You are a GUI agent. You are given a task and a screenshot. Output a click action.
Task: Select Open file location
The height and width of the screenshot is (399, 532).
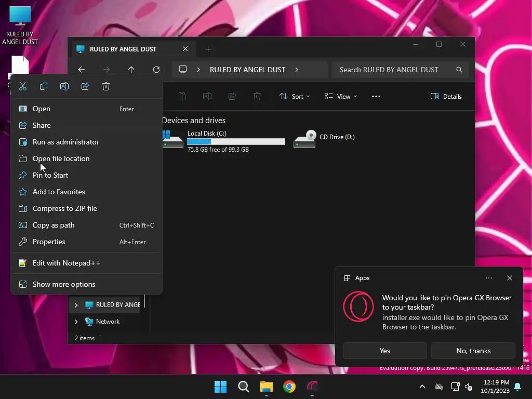coord(87,159)
